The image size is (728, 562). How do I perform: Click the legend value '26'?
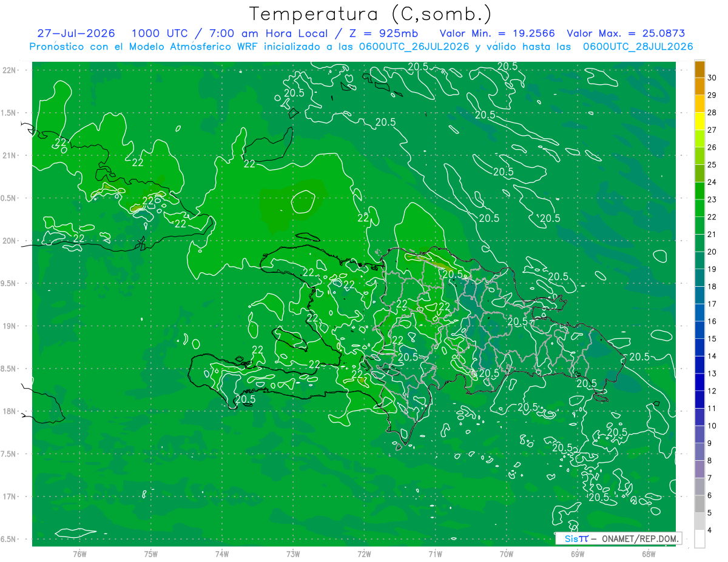pos(712,147)
